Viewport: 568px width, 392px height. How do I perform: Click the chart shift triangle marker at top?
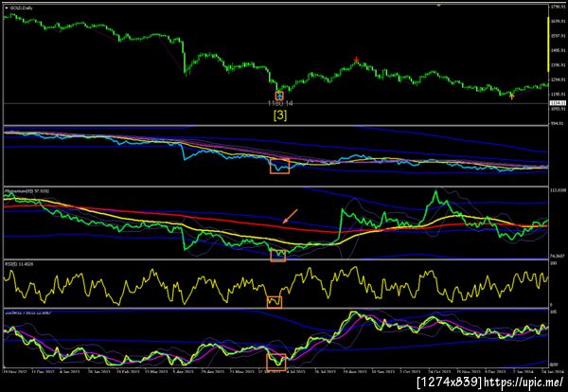point(439,5)
